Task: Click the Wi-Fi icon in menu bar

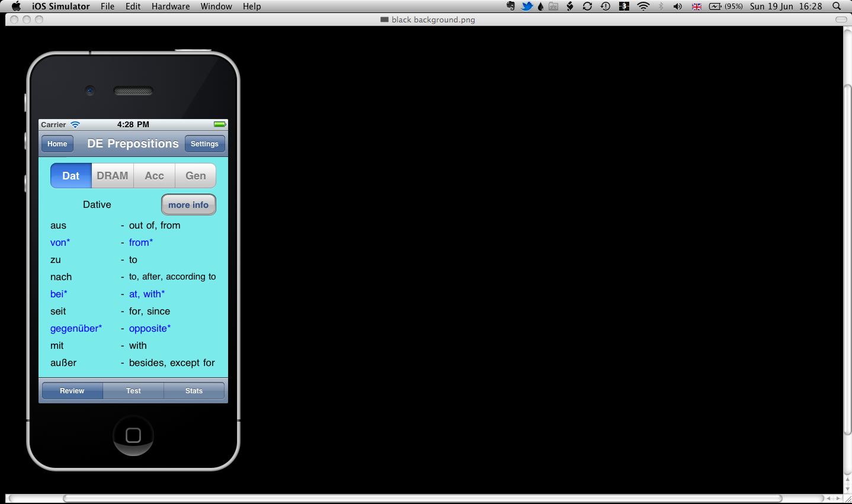Action: tap(643, 7)
